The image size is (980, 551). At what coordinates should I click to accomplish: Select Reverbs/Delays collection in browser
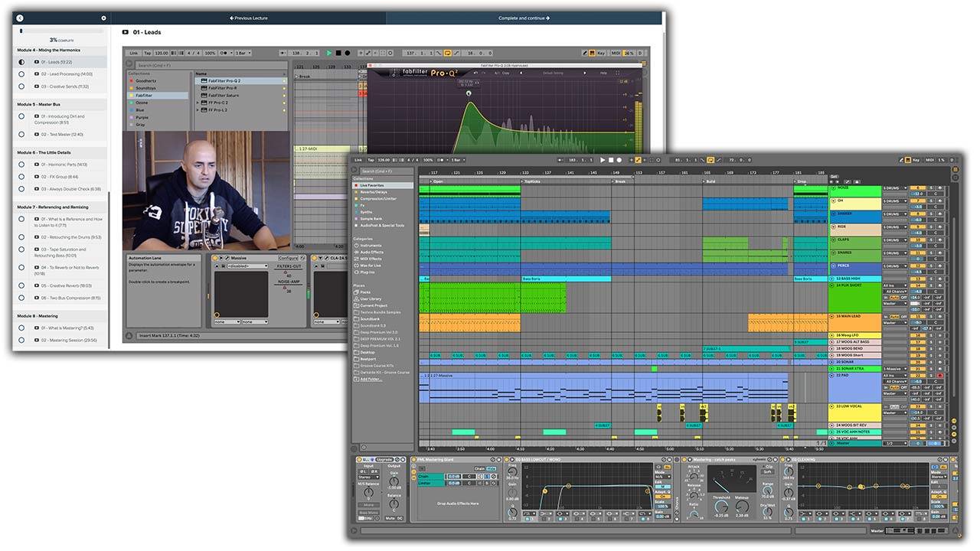click(x=374, y=191)
